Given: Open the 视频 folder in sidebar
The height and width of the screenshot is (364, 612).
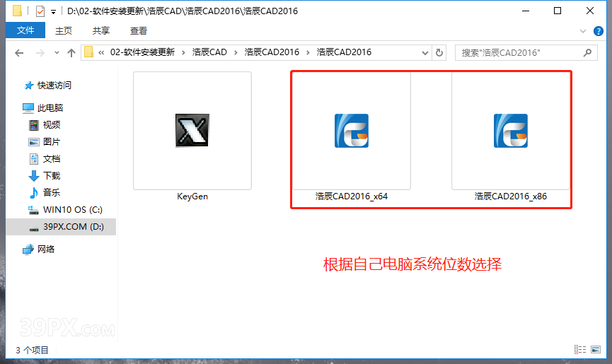Looking at the screenshot, I should click(x=52, y=124).
